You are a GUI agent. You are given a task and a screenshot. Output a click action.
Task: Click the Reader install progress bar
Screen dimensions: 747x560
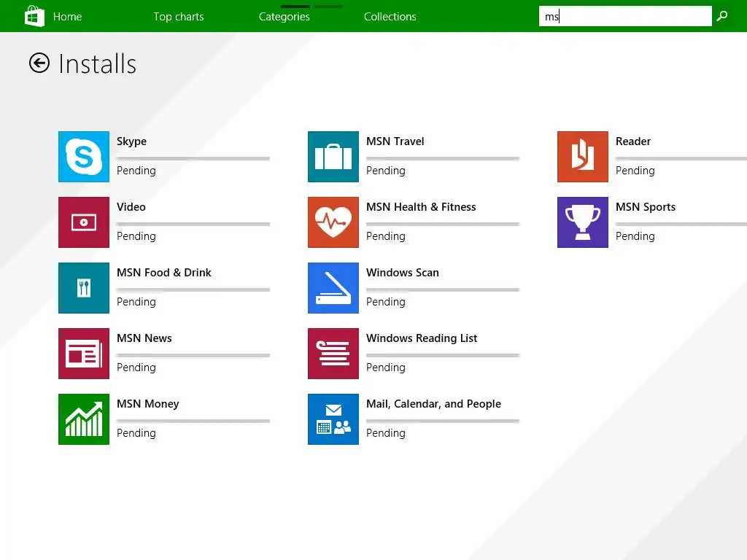[x=681, y=158]
